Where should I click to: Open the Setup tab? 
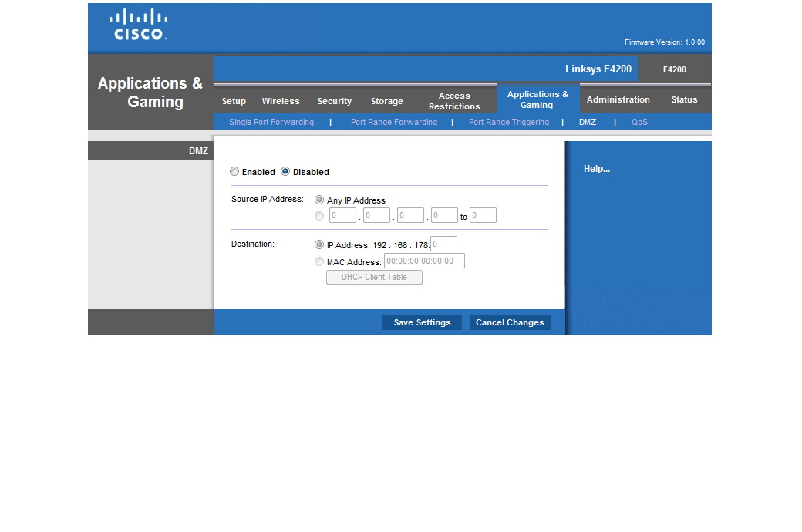click(234, 101)
